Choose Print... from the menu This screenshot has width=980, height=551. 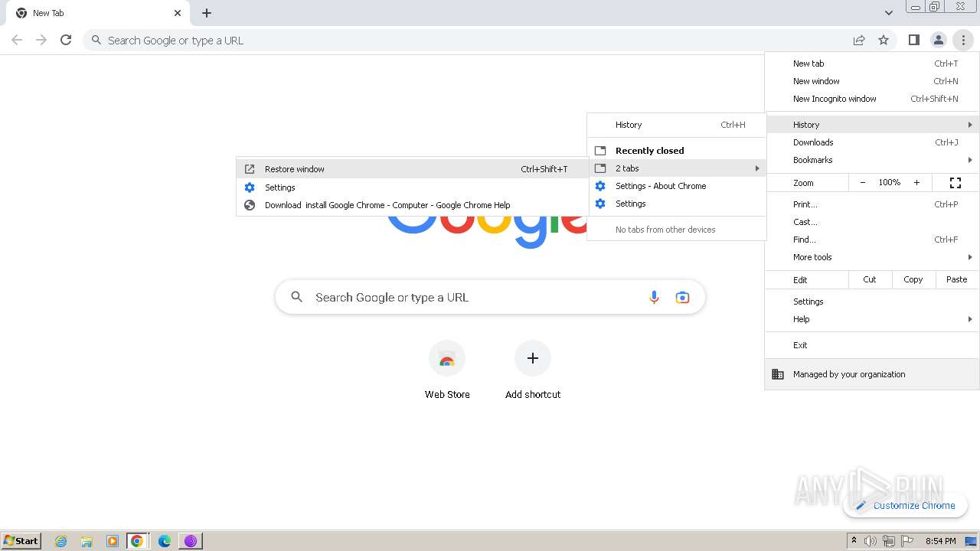tap(872, 204)
